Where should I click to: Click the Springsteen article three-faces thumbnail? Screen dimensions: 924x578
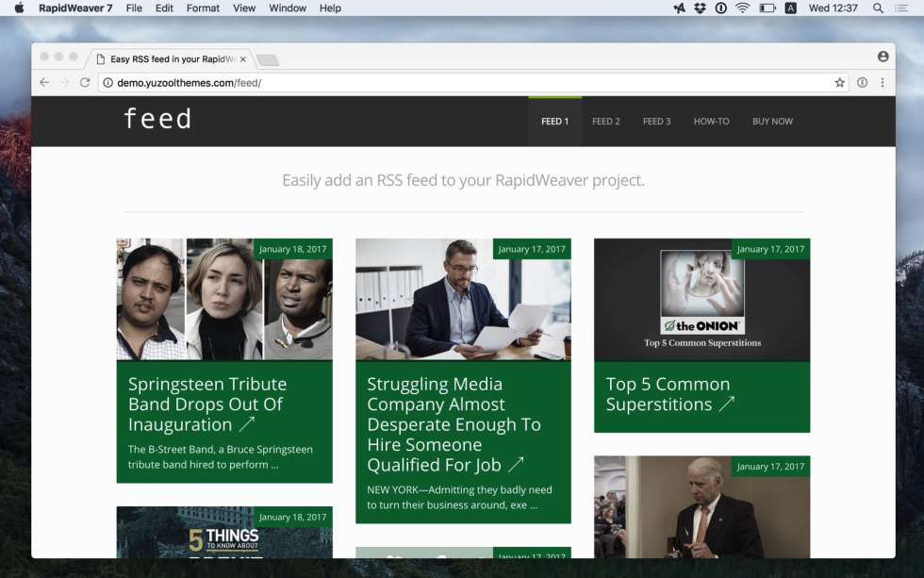point(224,299)
